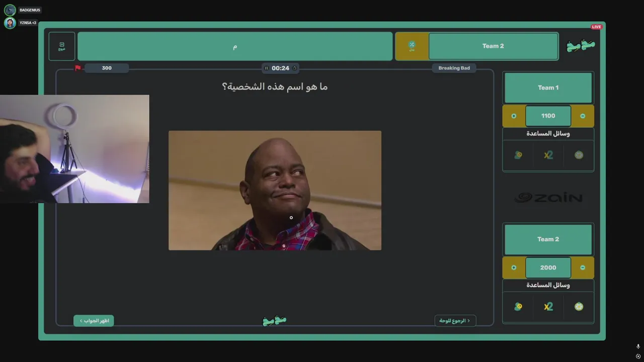Click the 00:24 timer readout

pos(280,68)
